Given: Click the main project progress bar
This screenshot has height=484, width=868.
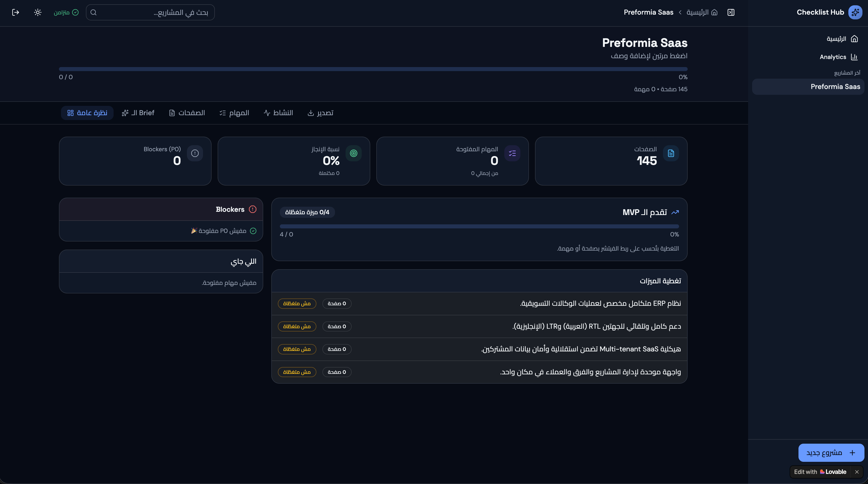Looking at the screenshot, I should [x=373, y=69].
